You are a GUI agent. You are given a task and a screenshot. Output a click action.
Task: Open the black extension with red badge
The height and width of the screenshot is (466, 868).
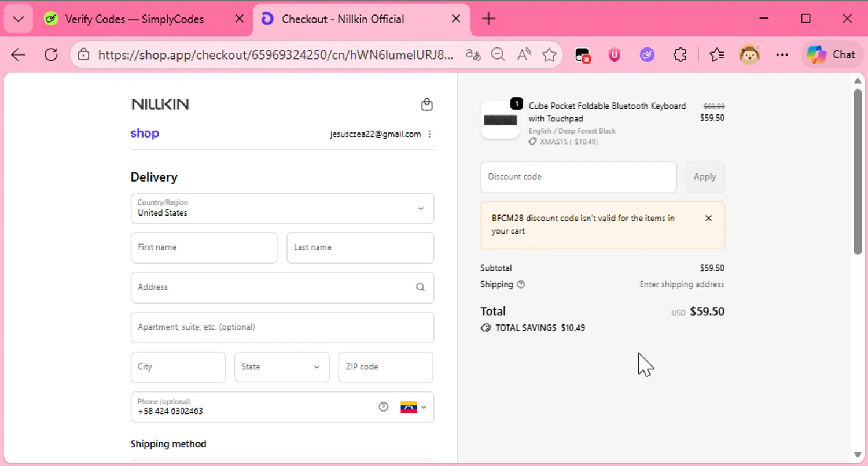(582, 55)
